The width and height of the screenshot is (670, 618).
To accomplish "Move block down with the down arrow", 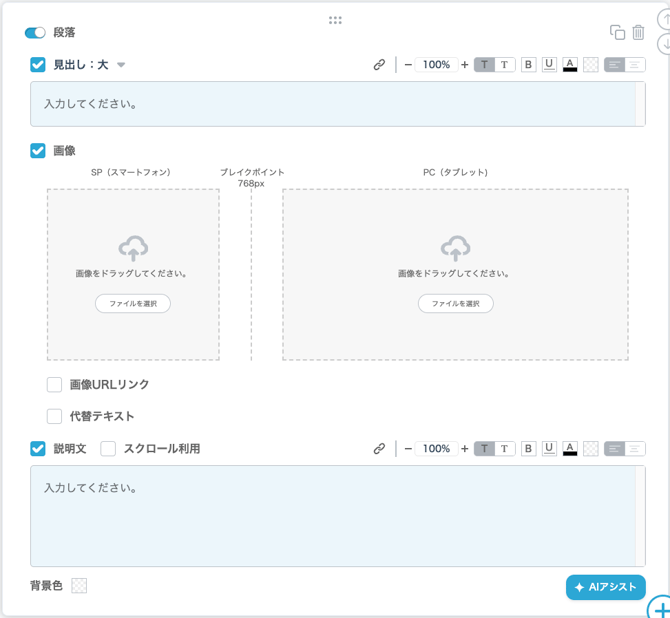I will [x=664, y=44].
